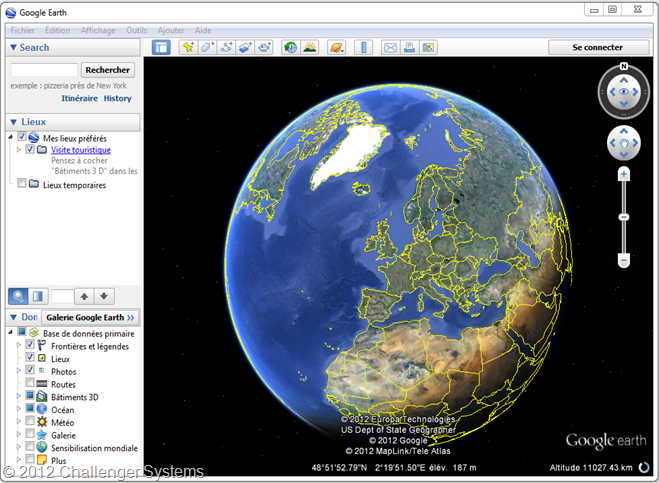Image resolution: width=659 pixels, height=483 pixels.
Task: Click the move hand joystick
Action: 624,143
